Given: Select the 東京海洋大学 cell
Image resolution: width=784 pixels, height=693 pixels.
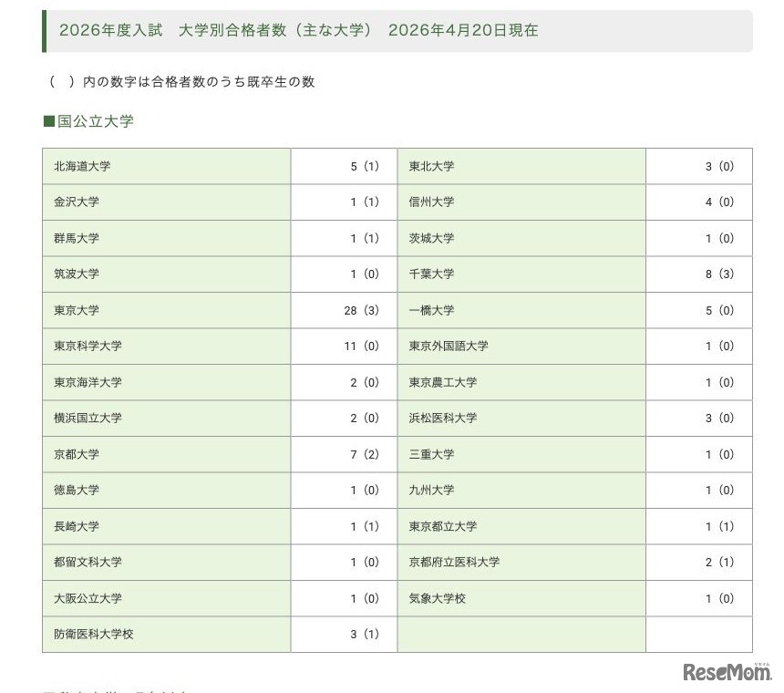Looking at the screenshot, I should [167, 382].
